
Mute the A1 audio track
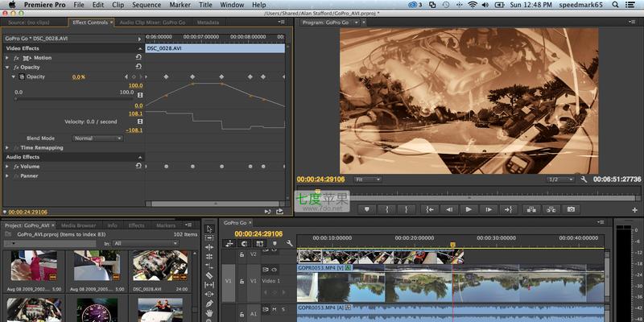pos(274,309)
